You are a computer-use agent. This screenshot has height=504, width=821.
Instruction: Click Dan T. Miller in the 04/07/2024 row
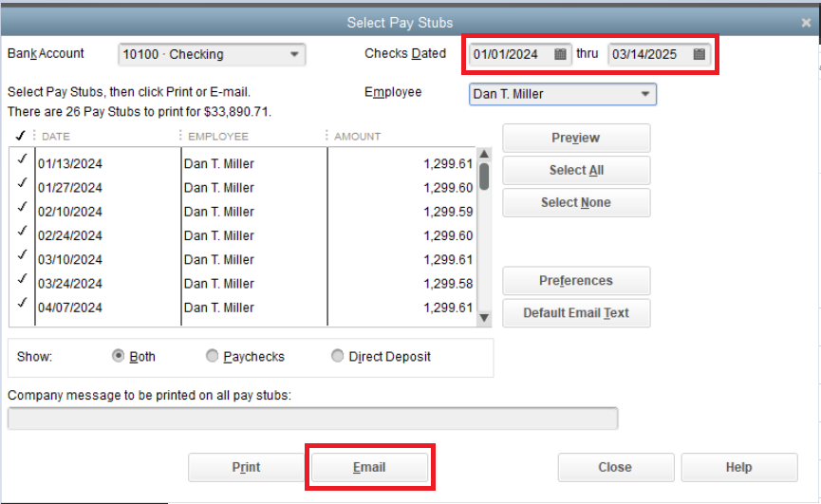pyautogui.click(x=219, y=308)
